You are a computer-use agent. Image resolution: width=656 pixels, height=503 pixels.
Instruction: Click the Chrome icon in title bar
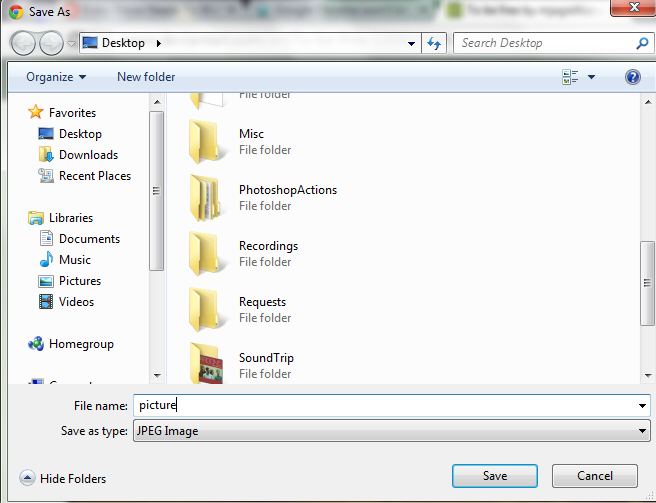pyautogui.click(x=16, y=12)
